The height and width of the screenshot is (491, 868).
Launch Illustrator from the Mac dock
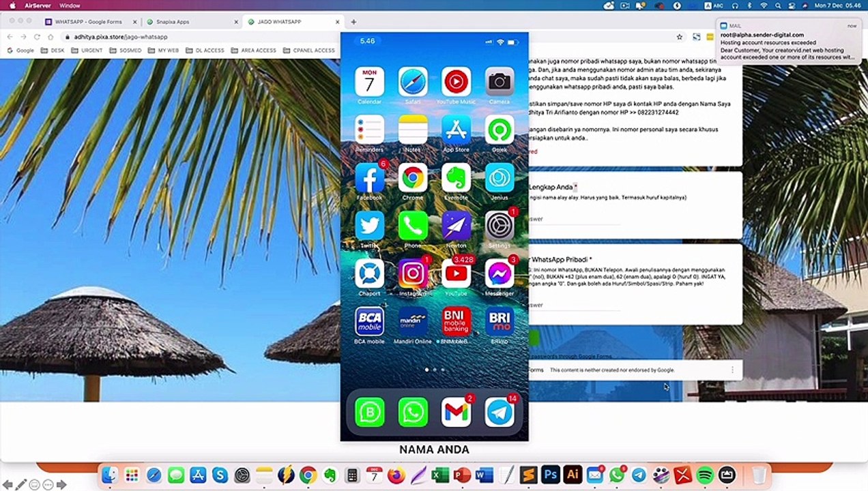[573, 475]
